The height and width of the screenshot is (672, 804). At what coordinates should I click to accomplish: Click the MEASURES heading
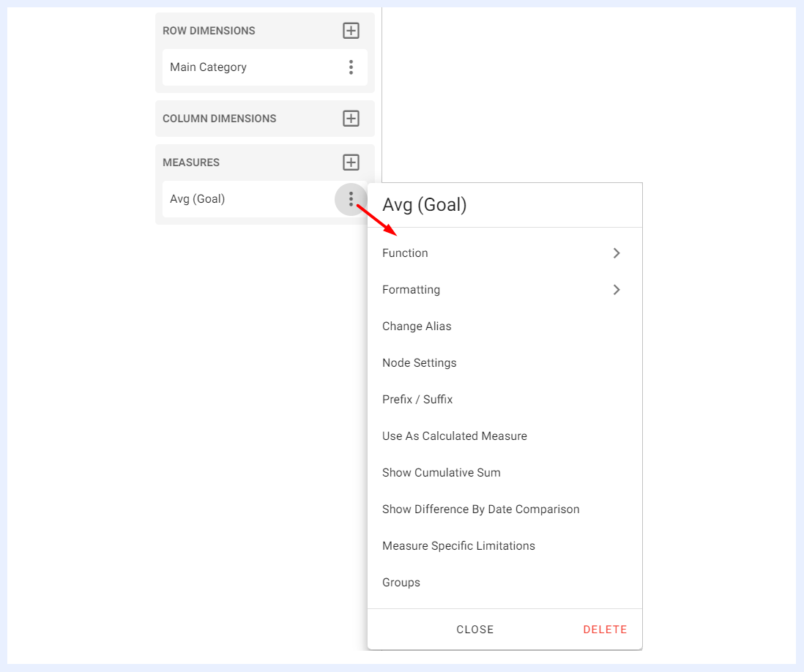(x=190, y=163)
